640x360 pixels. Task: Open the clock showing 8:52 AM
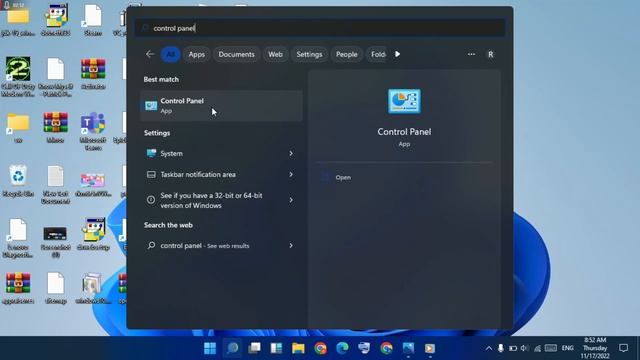point(595,348)
